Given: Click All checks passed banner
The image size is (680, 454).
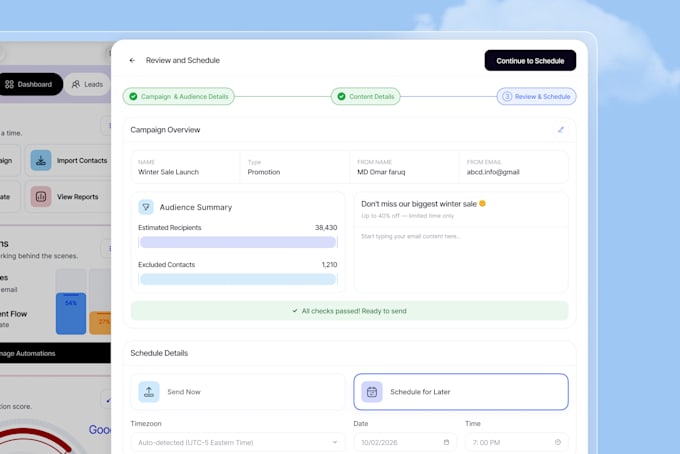Looking at the screenshot, I should click(350, 311).
